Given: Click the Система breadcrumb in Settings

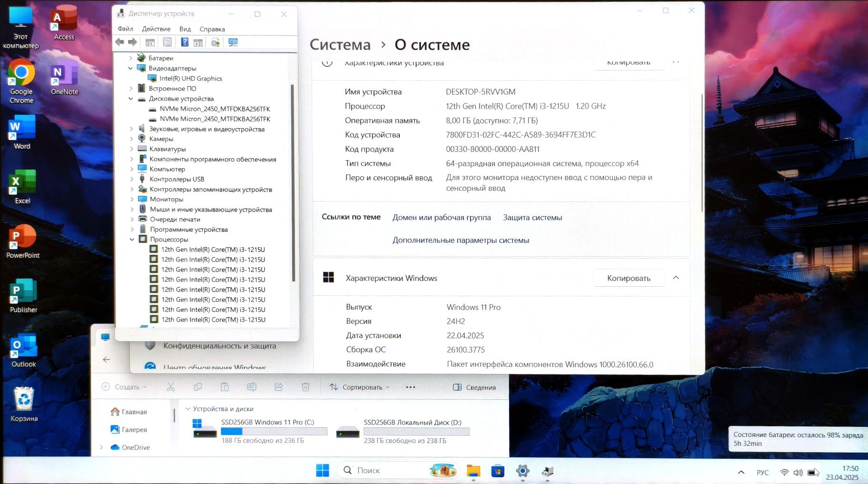Looking at the screenshot, I should click(340, 44).
